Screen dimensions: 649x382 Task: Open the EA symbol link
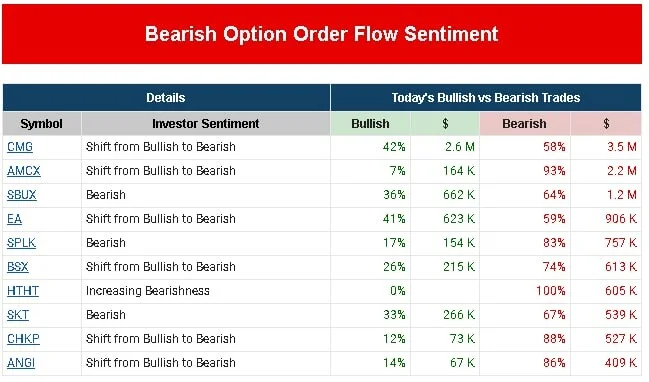pyautogui.click(x=14, y=219)
